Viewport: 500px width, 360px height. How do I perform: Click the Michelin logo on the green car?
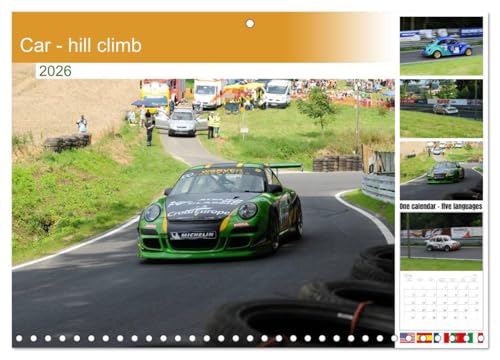coord(193,235)
